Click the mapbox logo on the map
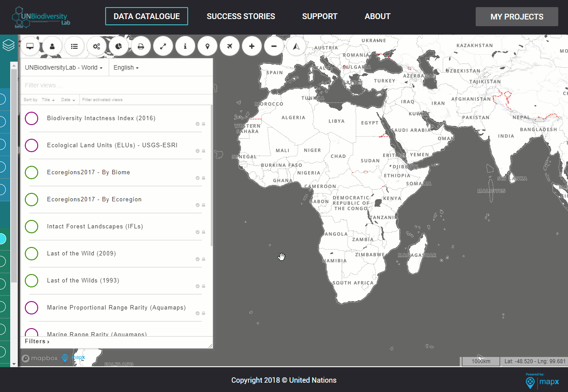This screenshot has height=392, width=568. [x=39, y=358]
